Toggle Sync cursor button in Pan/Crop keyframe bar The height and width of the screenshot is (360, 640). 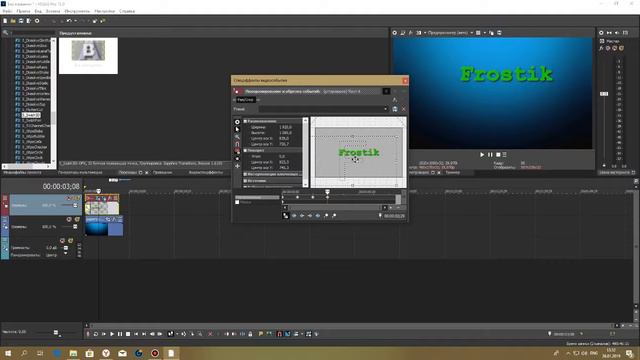[x=286, y=216]
